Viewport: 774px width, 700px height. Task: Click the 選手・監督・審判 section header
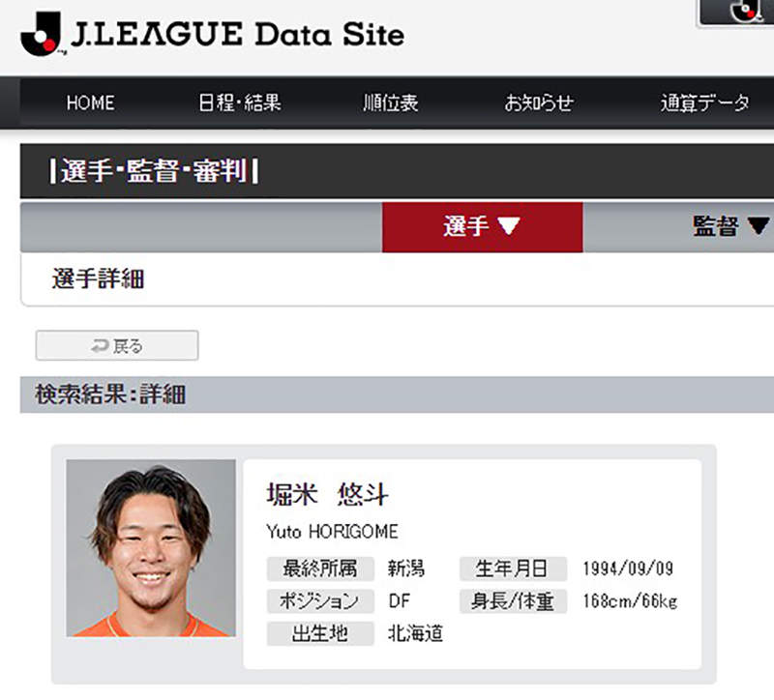click(x=155, y=173)
